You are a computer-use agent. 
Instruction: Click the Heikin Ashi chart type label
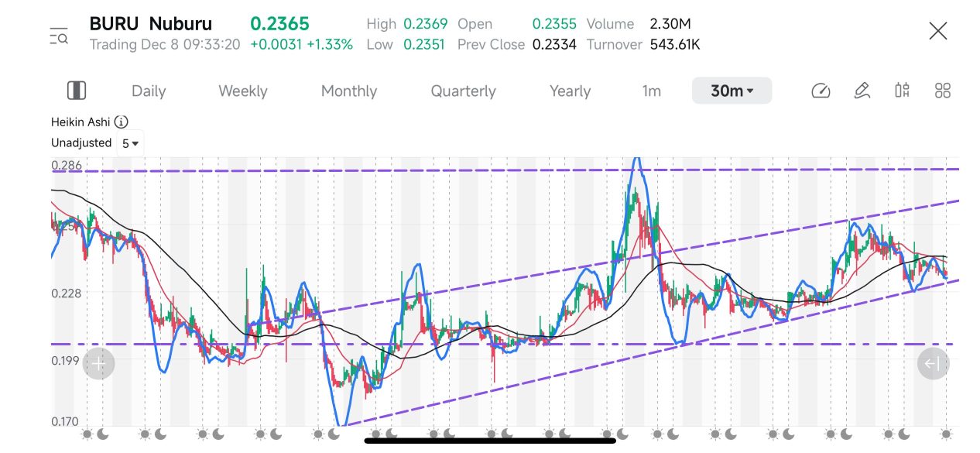[81, 122]
